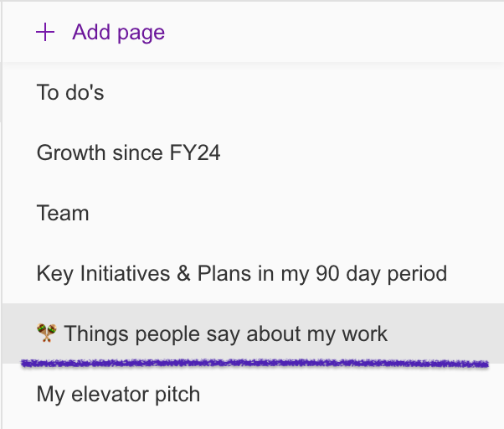The height and width of the screenshot is (429, 504).
Task: Click the Add page button
Action: [x=100, y=33]
